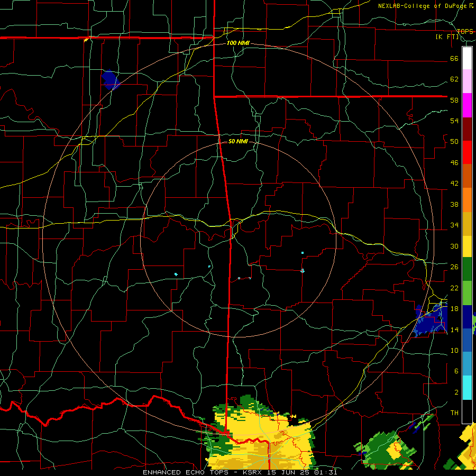476x476 pixels.
Task: Select the light pink legend swatch
Action: click(467, 81)
